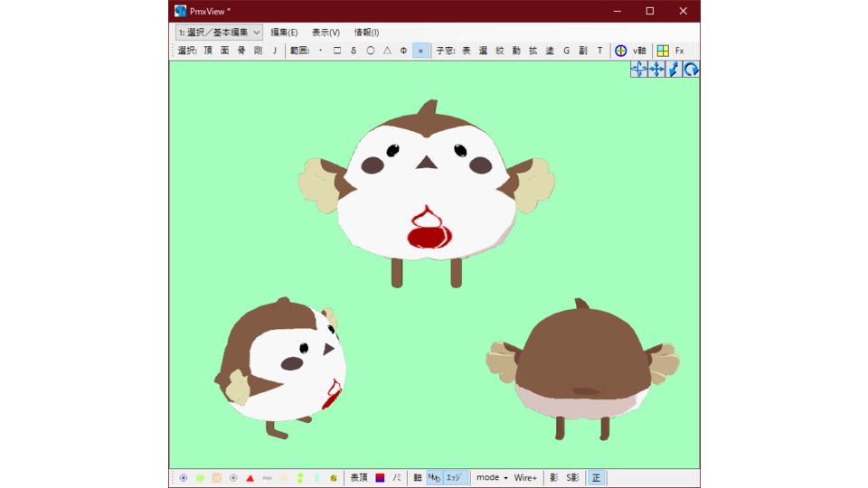868x488 pixels.
Task: Open the 選 sub-window
Action: tap(483, 51)
